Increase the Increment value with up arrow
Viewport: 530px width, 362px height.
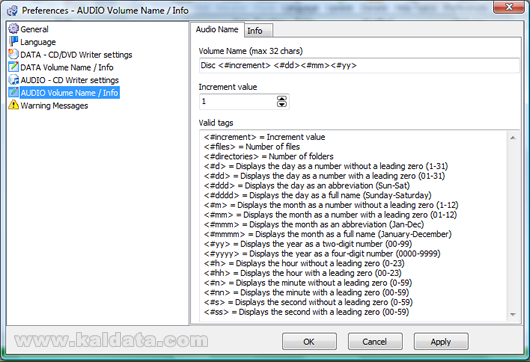pyautogui.click(x=282, y=98)
